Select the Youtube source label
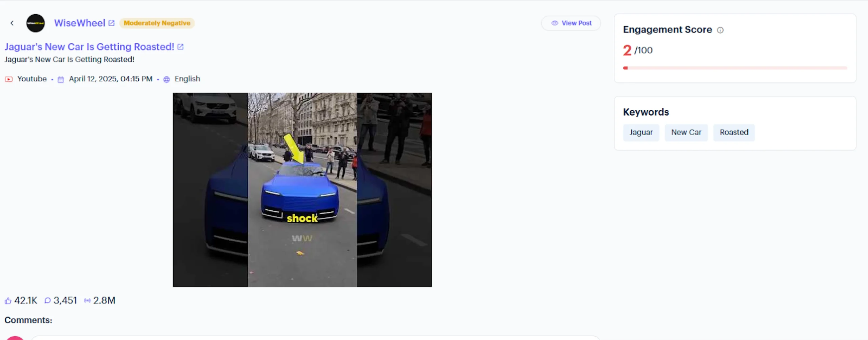 pos(32,79)
